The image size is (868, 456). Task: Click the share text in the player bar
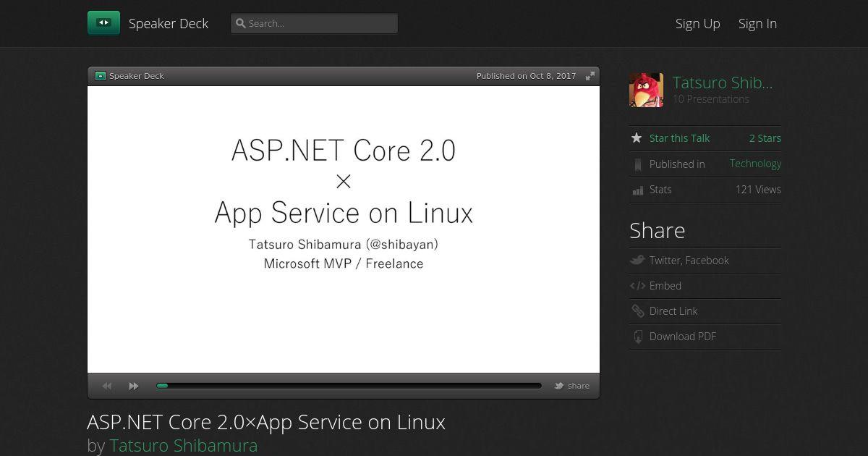(x=579, y=386)
